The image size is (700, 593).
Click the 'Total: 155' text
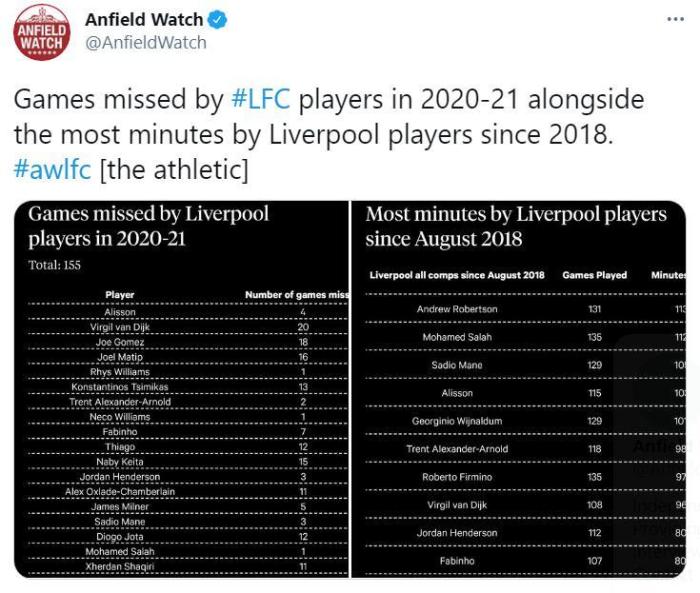click(x=54, y=265)
